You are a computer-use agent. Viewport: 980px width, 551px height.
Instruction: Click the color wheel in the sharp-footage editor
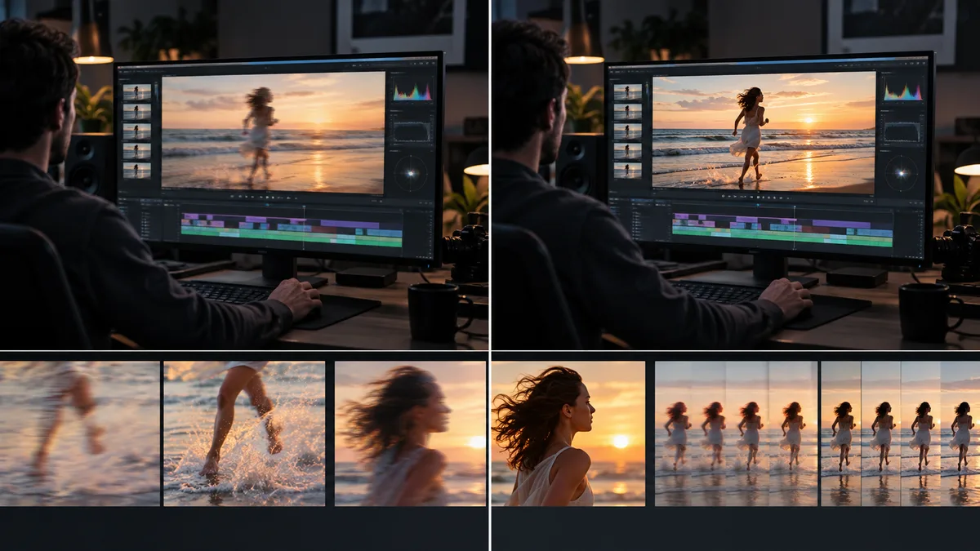903,172
